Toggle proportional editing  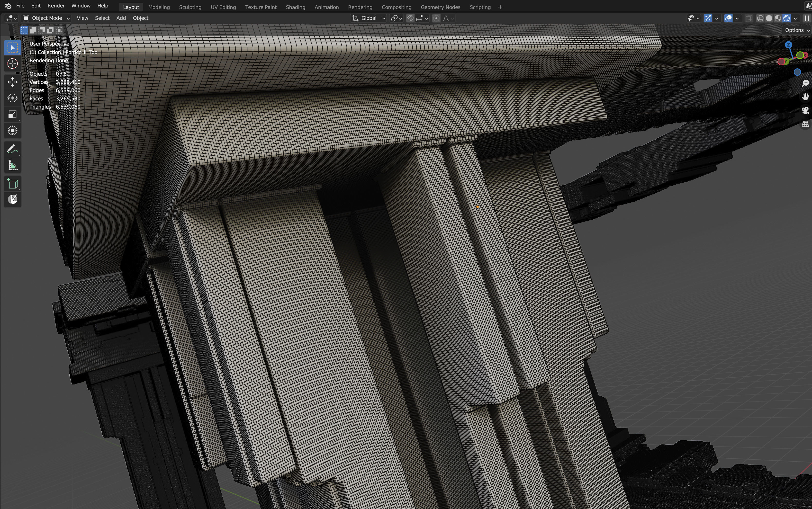tap(436, 18)
